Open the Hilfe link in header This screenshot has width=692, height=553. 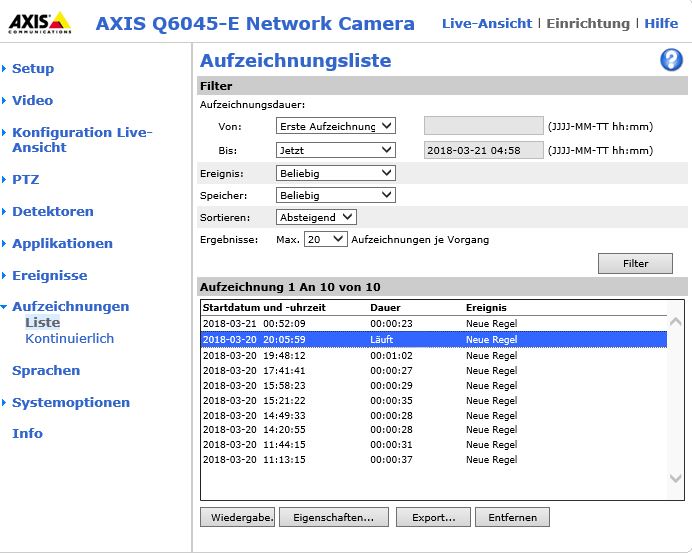[x=660, y=23]
